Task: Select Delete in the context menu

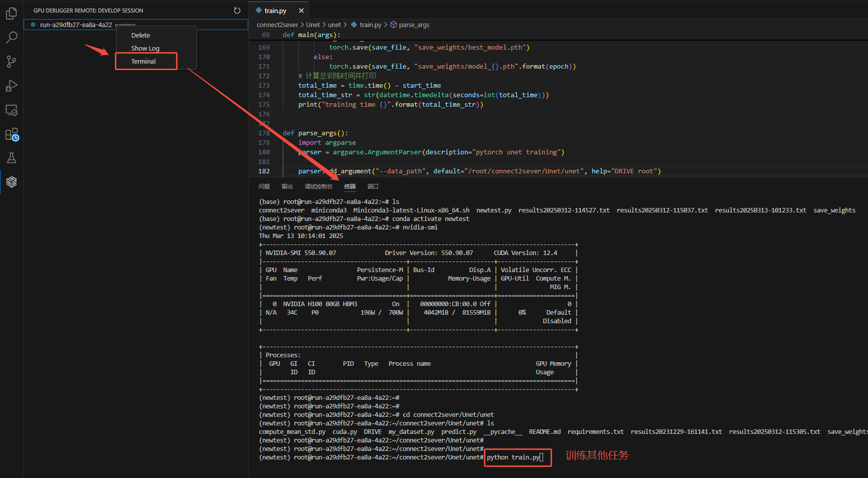Action: 140,36
